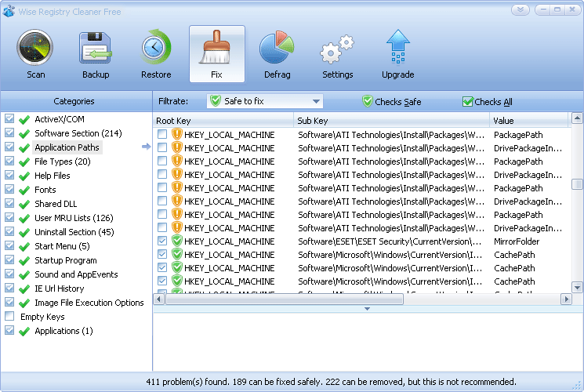584x392 pixels.
Task: Toggle the Image File Execution Options checkbox
Action: [9, 302]
